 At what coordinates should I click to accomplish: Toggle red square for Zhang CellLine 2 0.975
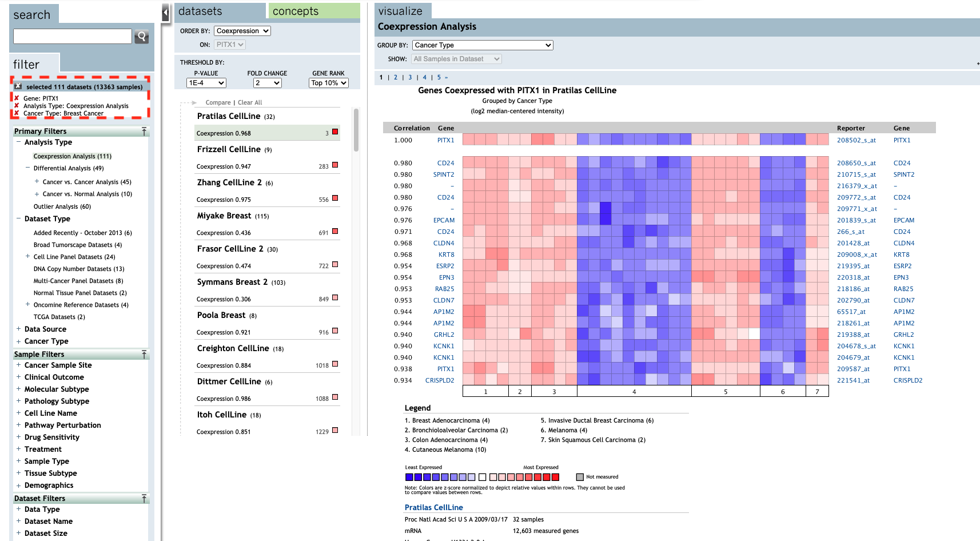pyautogui.click(x=335, y=198)
